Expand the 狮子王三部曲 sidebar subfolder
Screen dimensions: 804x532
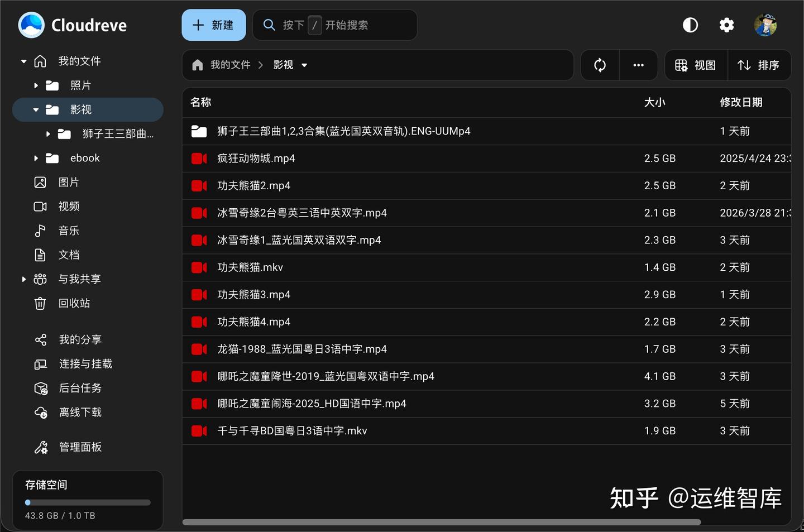(x=48, y=134)
